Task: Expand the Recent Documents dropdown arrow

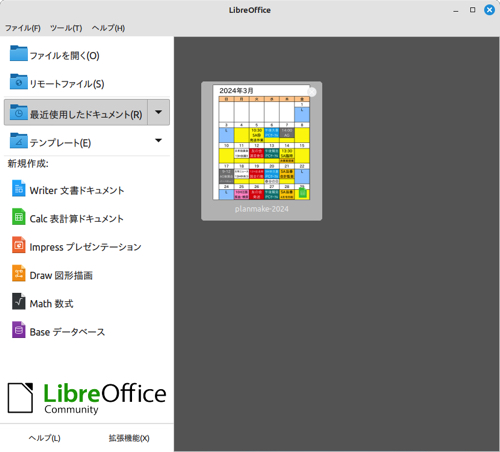Action: [x=159, y=112]
